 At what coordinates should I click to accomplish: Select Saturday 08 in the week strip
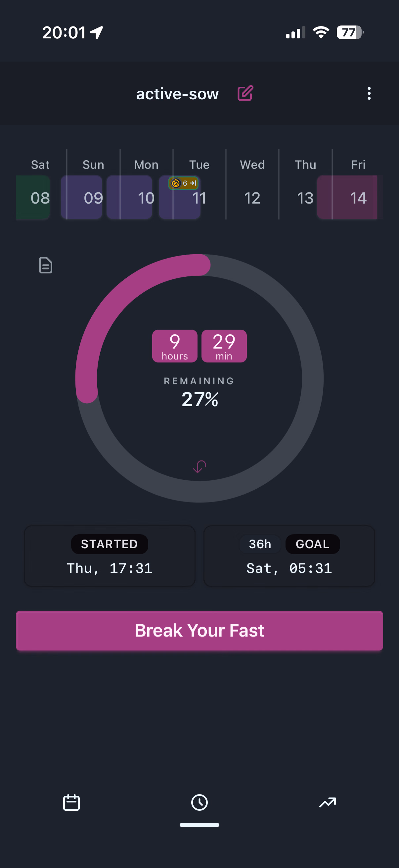(40, 198)
